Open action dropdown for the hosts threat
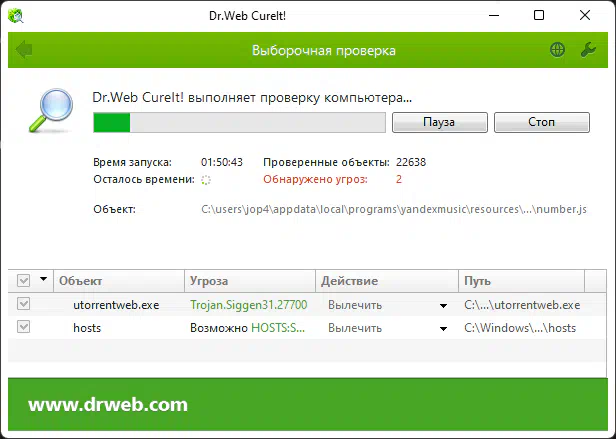This screenshot has height=439, width=616. (x=443, y=328)
